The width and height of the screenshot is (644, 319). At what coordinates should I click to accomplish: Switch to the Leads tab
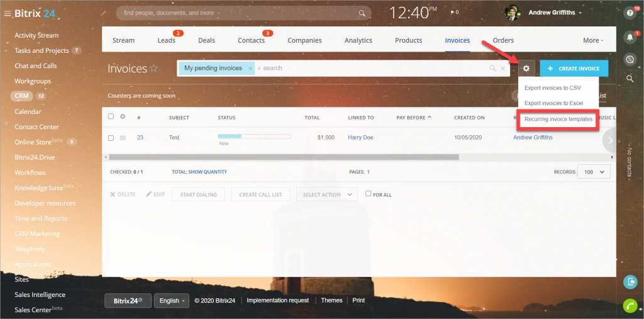(166, 40)
